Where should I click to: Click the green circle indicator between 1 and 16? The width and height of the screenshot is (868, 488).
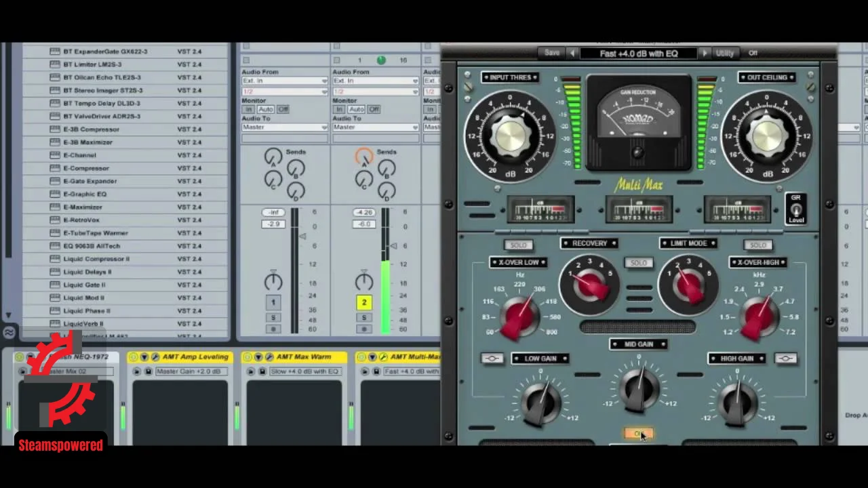pos(381,60)
